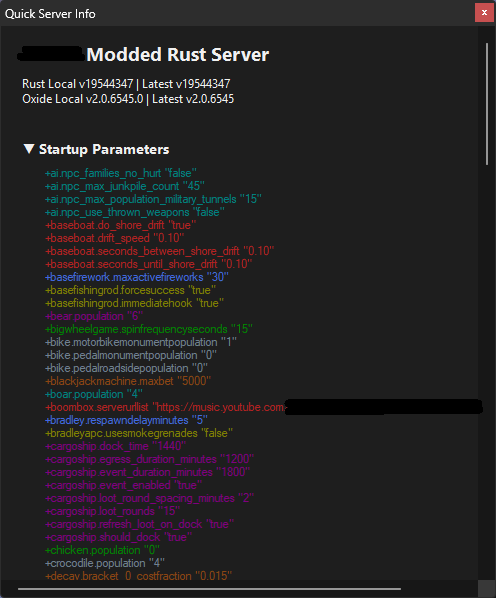Select +bradleyapc.usesmokegrenades "false" line
The image size is (496, 598).
139,433
